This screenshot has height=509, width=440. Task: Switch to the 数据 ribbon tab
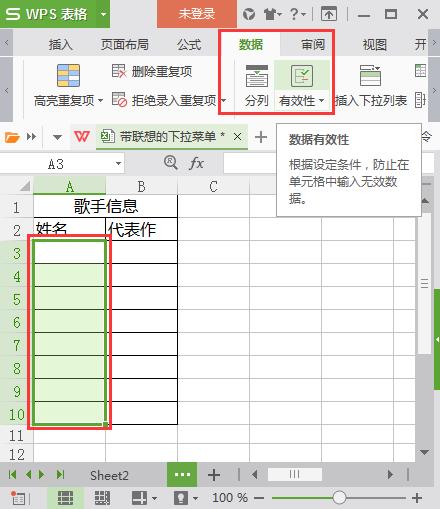tap(251, 44)
